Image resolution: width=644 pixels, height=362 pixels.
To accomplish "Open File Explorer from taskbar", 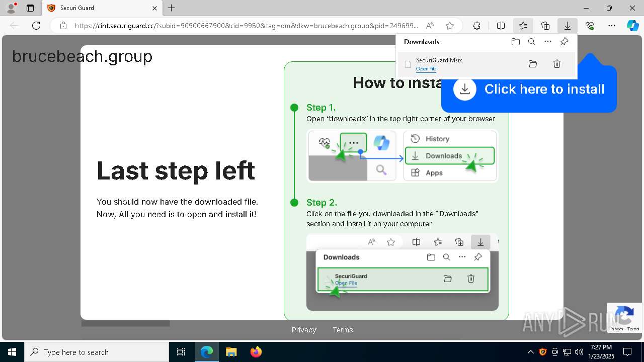I will click(x=231, y=352).
